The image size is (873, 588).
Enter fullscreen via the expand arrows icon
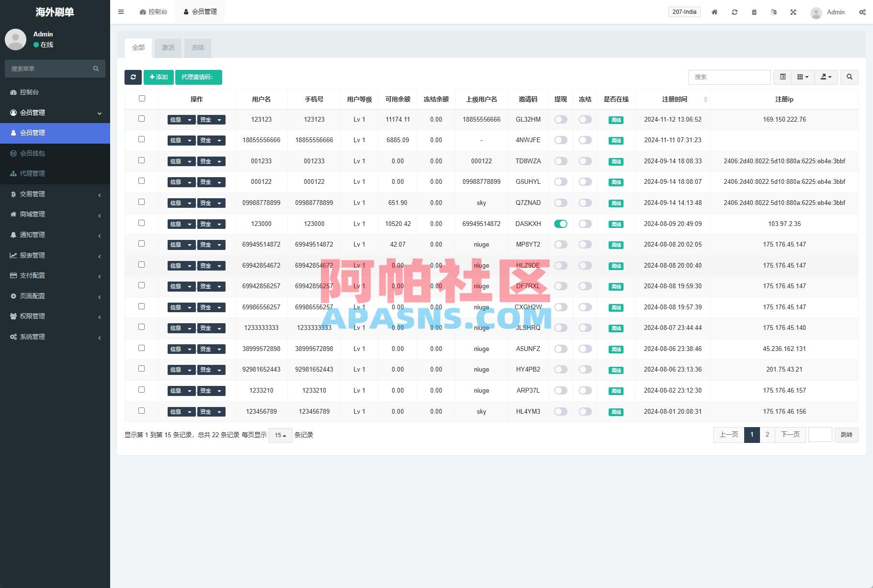pyautogui.click(x=794, y=12)
